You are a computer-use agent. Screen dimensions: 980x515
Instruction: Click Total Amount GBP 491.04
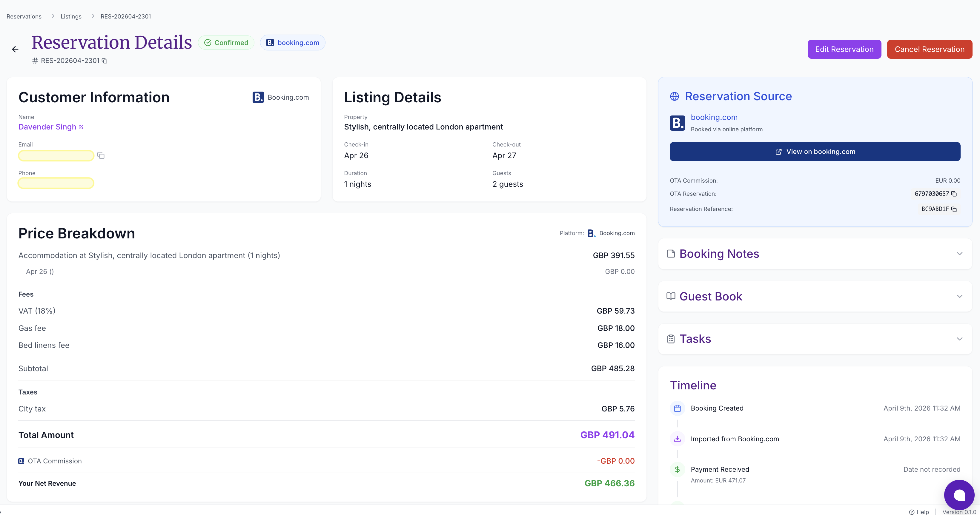click(x=607, y=435)
